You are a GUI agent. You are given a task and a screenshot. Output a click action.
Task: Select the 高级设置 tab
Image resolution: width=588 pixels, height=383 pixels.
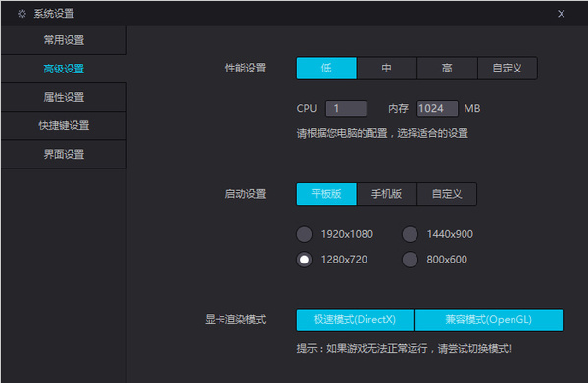pyautogui.click(x=64, y=69)
